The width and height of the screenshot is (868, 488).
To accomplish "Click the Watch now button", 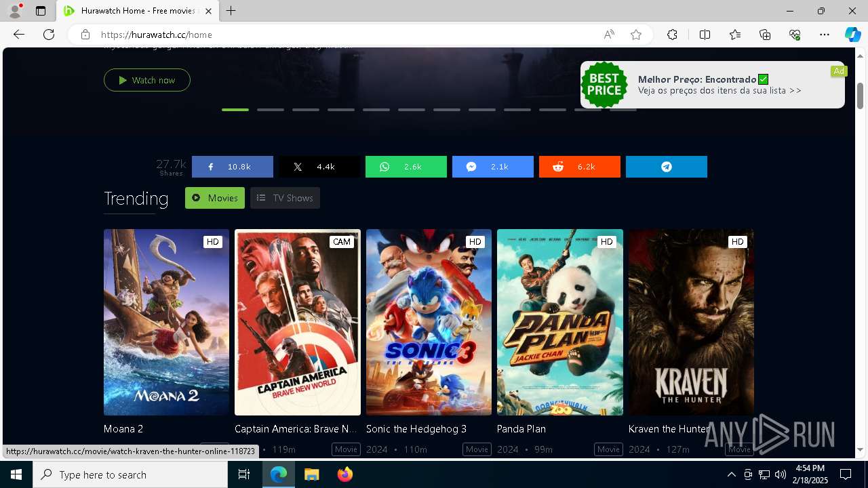I will tap(147, 80).
